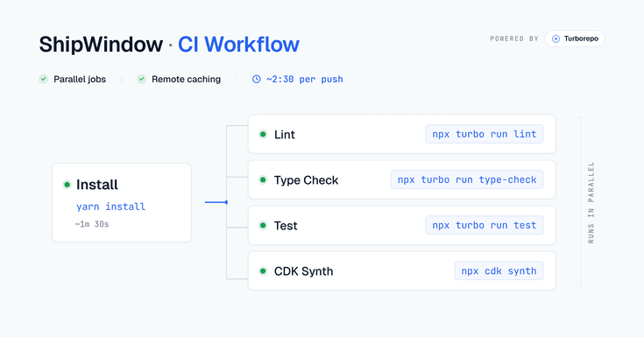This screenshot has height=337, width=644.
Task: Click the 'Remote caching' label
Action: pyautogui.click(x=186, y=80)
